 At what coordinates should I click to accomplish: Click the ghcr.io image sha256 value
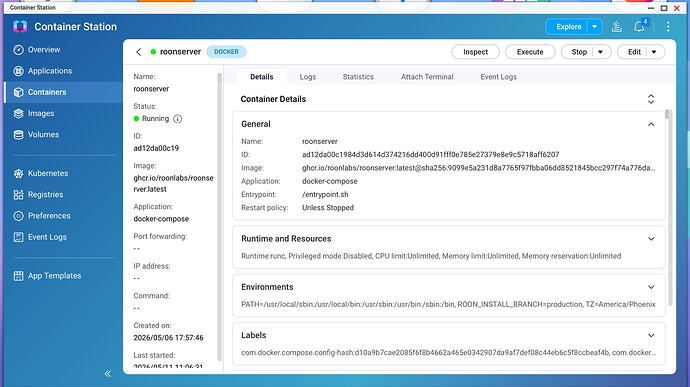pyautogui.click(x=478, y=168)
